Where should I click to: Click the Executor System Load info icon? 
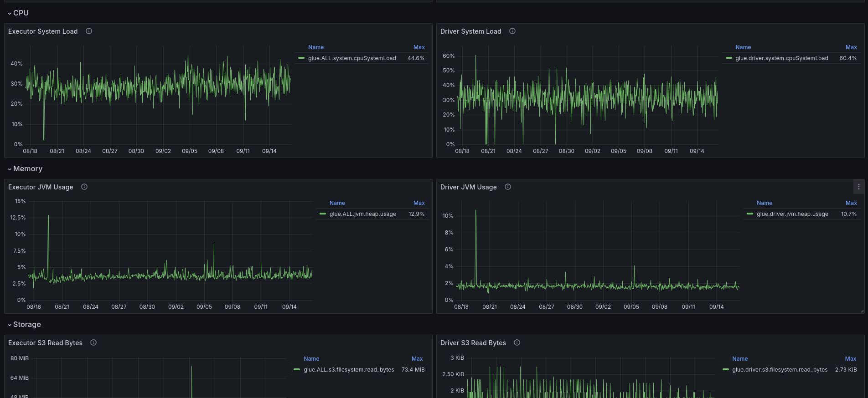pyautogui.click(x=89, y=31)
